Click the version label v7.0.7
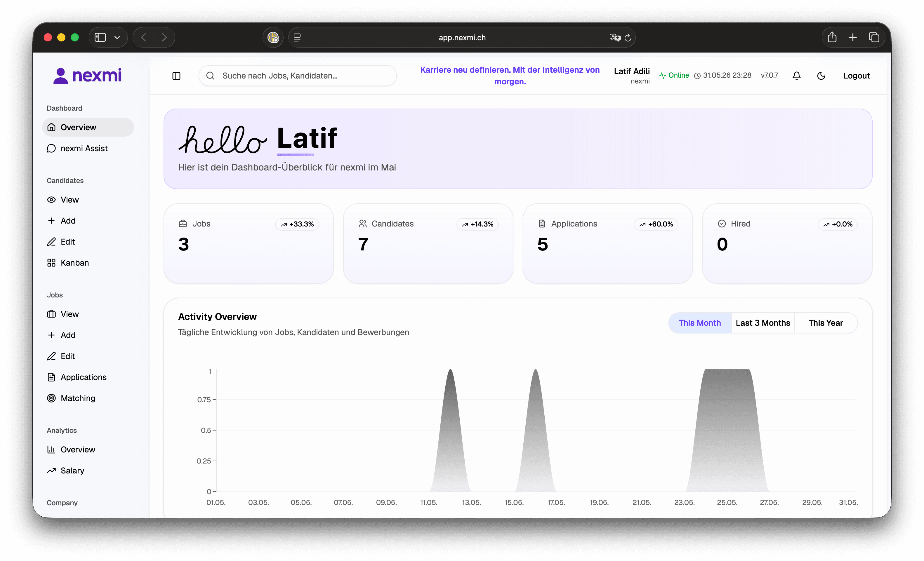924x561 pixels. pos(769,75)
